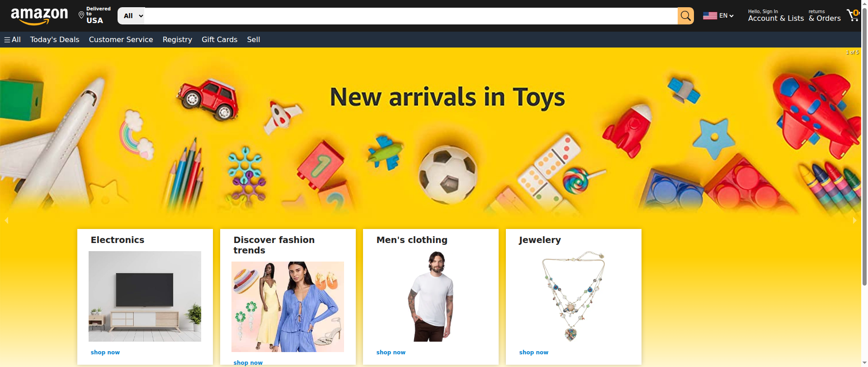Click the Amazon logo

pyautogui.click(x=39, y=16)
